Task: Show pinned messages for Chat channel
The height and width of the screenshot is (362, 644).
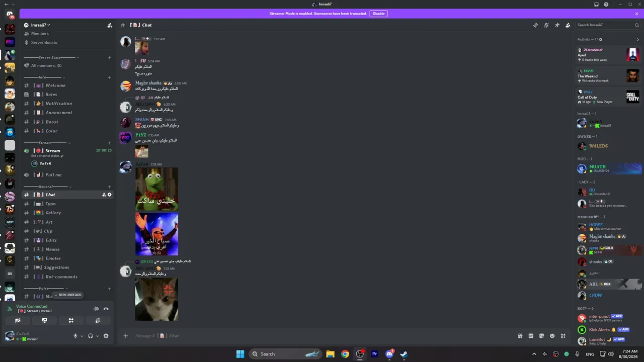Action: (557, 25)
